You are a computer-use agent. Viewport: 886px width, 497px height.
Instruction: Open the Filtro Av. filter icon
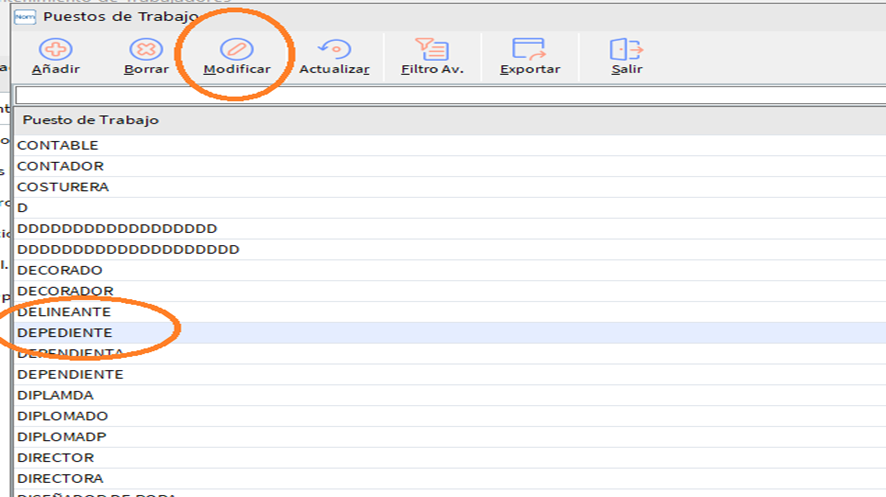[x=431, y=49]
